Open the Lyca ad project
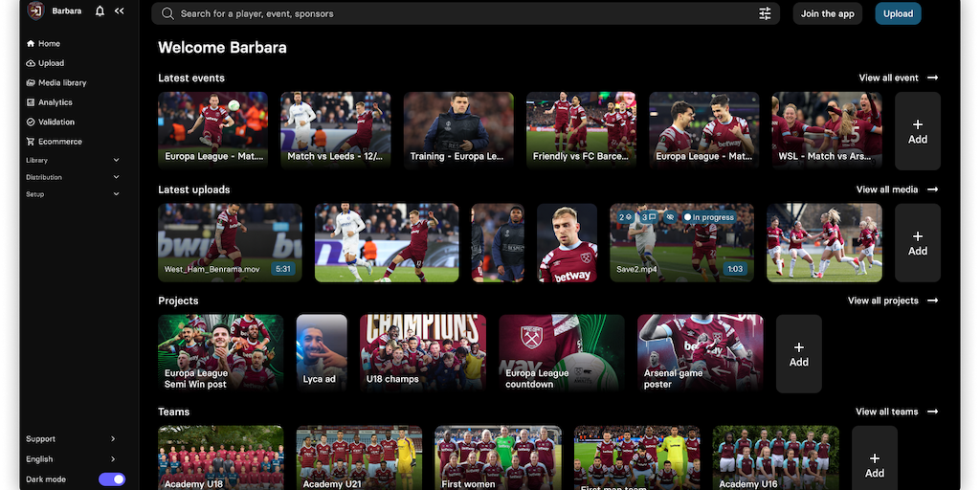Screen dimensions: 980x490 (x=322, y=354)
